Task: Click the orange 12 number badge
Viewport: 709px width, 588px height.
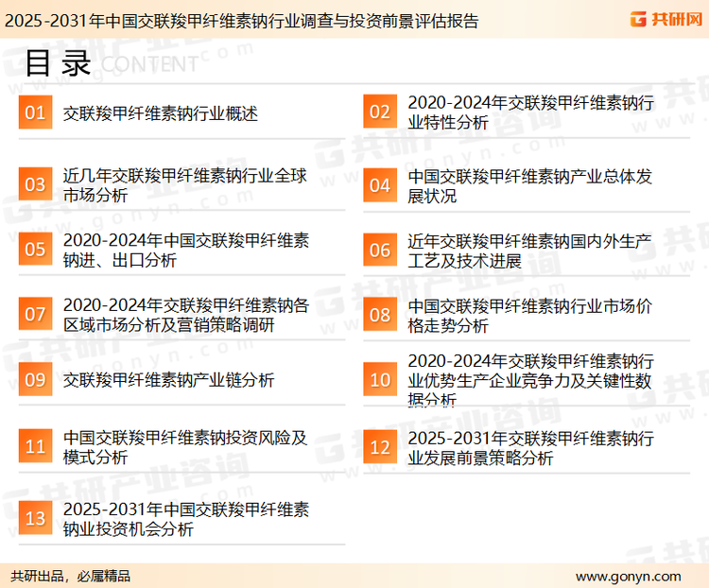Action: pos(380,447)
